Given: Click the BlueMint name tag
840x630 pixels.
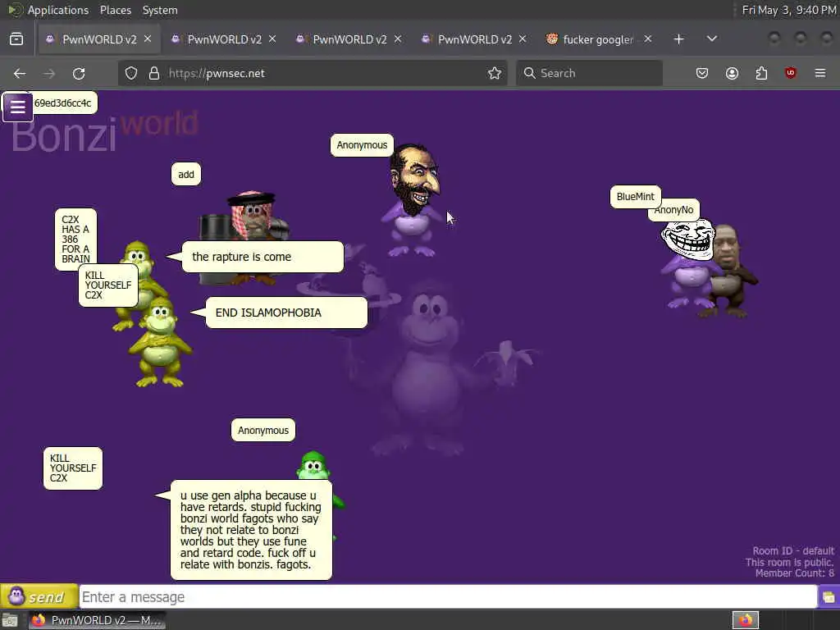Looking at the screenshot, I should pyautogui.click(x=636, y=197).
